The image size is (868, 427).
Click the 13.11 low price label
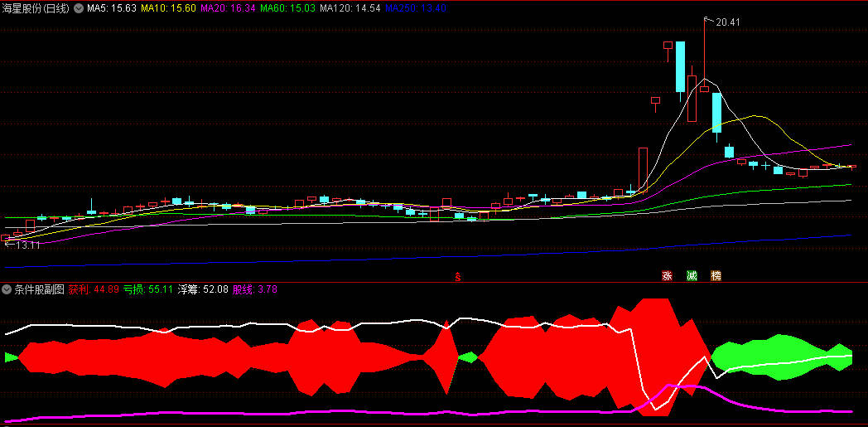coord(27,245)
